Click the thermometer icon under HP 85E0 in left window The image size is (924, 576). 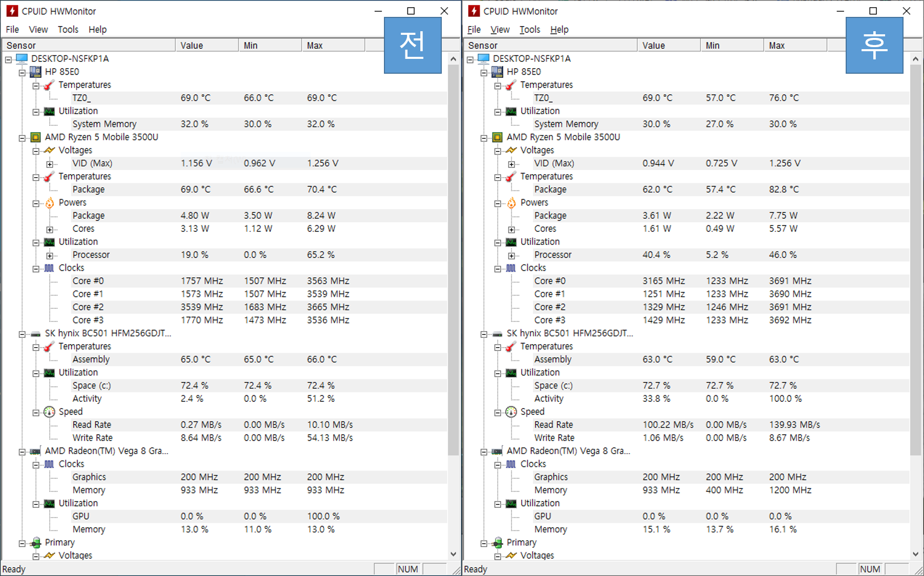49,85
